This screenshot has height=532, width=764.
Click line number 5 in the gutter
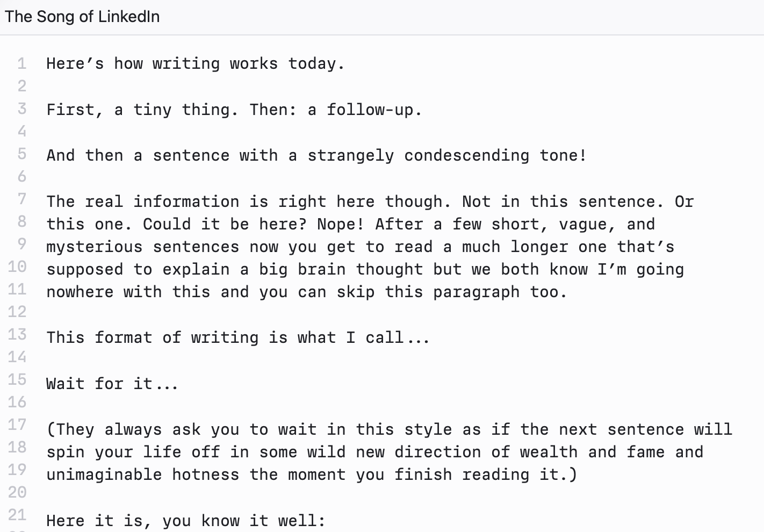(22, 154)
